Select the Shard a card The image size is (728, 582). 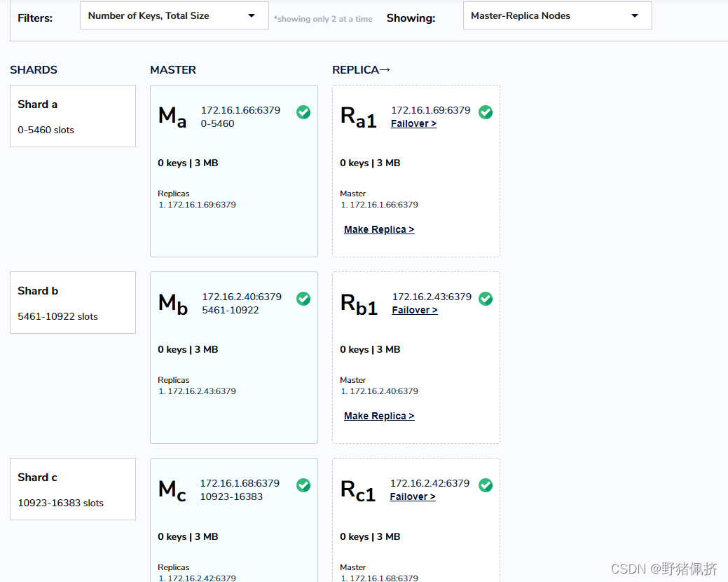[x=73, y=116]
